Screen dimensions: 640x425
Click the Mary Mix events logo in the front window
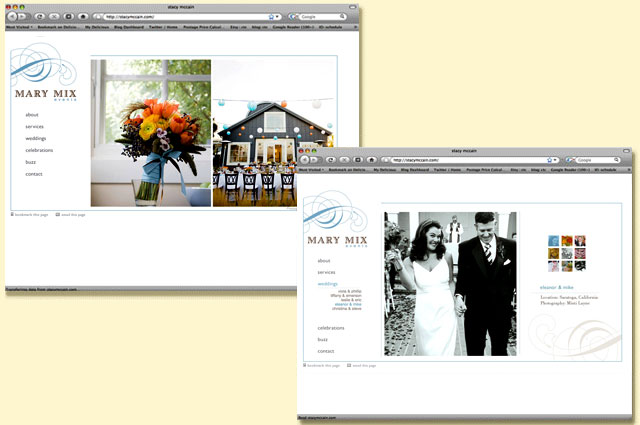[336, 219]
